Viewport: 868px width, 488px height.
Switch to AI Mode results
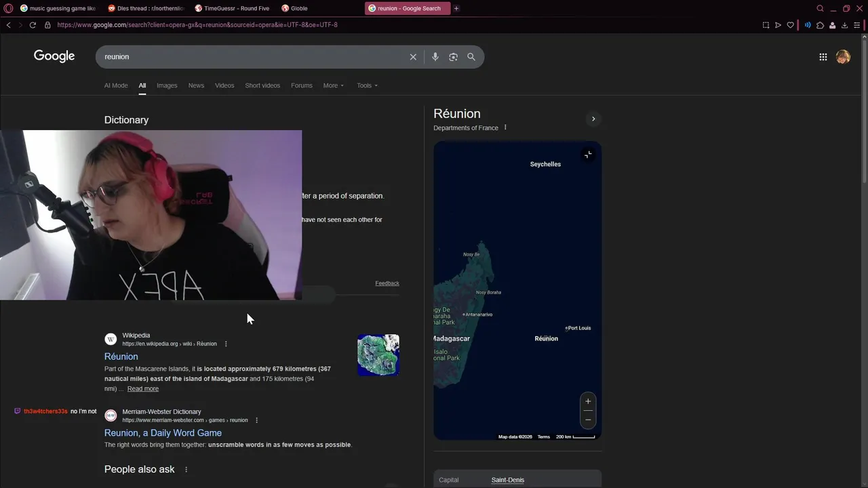116,85
